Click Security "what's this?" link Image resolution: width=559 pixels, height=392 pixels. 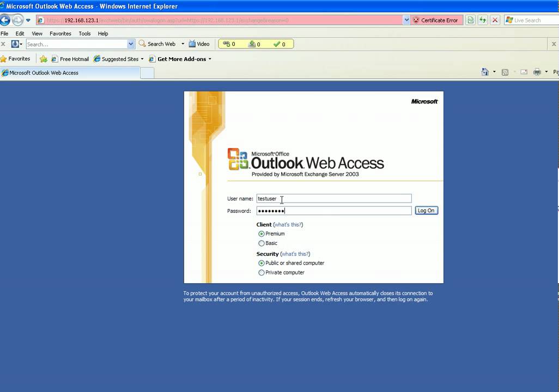(295, 254)
